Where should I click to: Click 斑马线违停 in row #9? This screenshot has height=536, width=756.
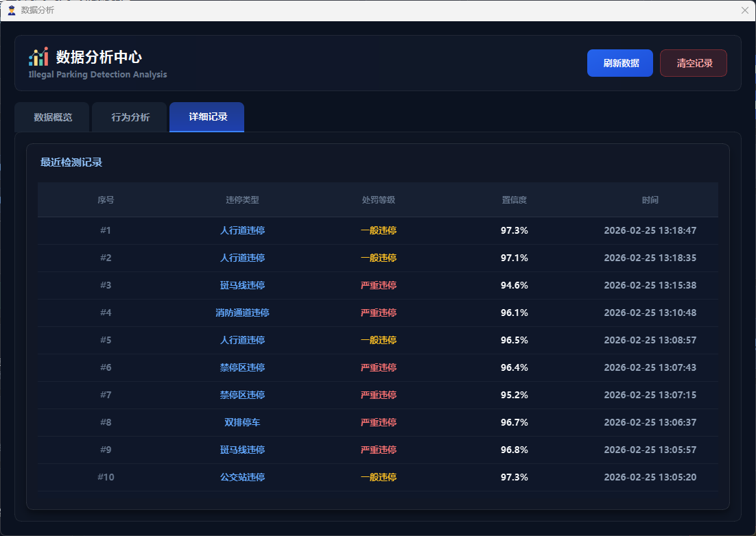click(243, 450)
